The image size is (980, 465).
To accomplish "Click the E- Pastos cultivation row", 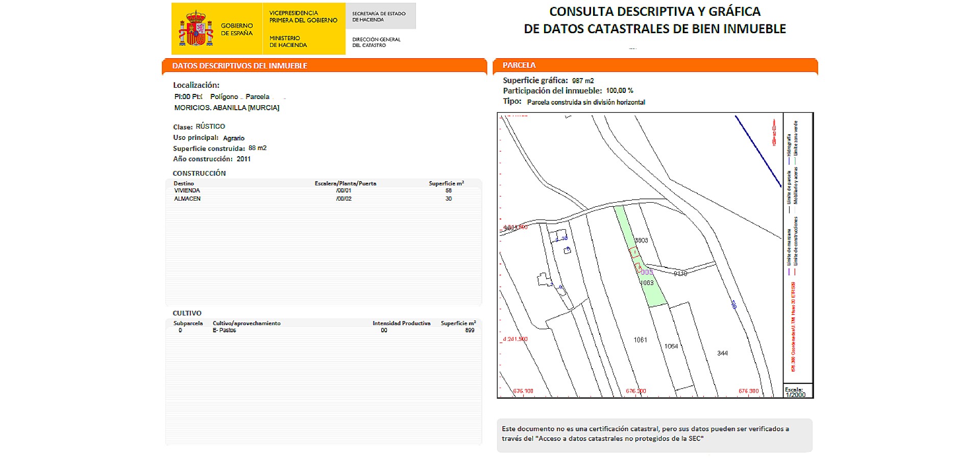I will coord(224,330).
